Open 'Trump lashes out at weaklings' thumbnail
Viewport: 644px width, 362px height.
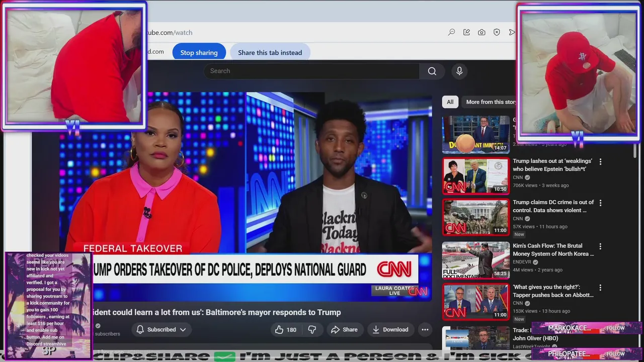click(475, 176)
